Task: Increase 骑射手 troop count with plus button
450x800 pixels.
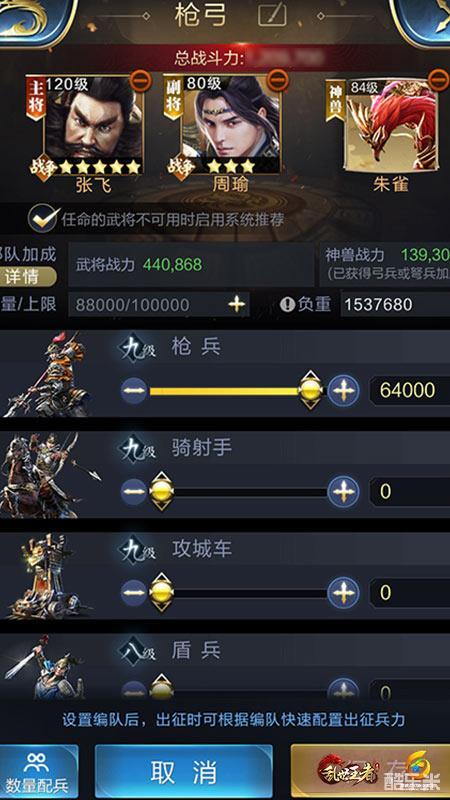Action: pos(343,492)
